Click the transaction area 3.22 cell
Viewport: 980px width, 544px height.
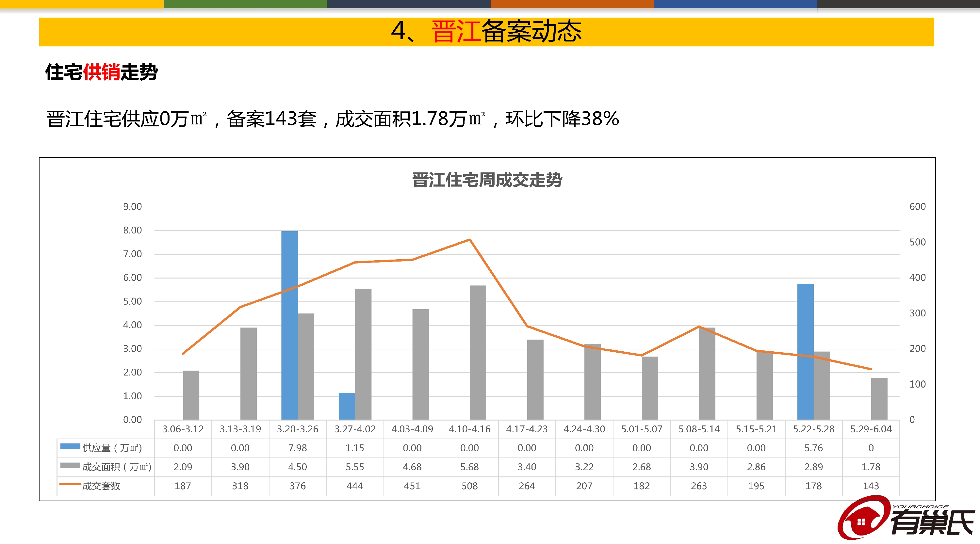pos(584,467)
